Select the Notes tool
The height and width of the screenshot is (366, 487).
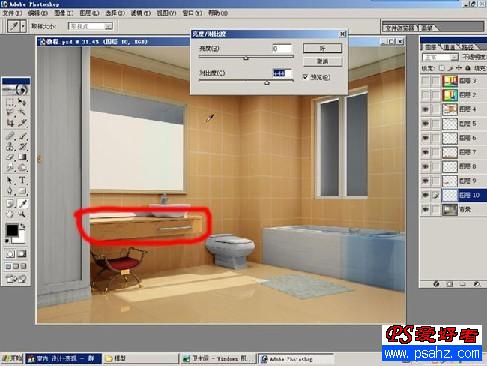coord(10,203)
